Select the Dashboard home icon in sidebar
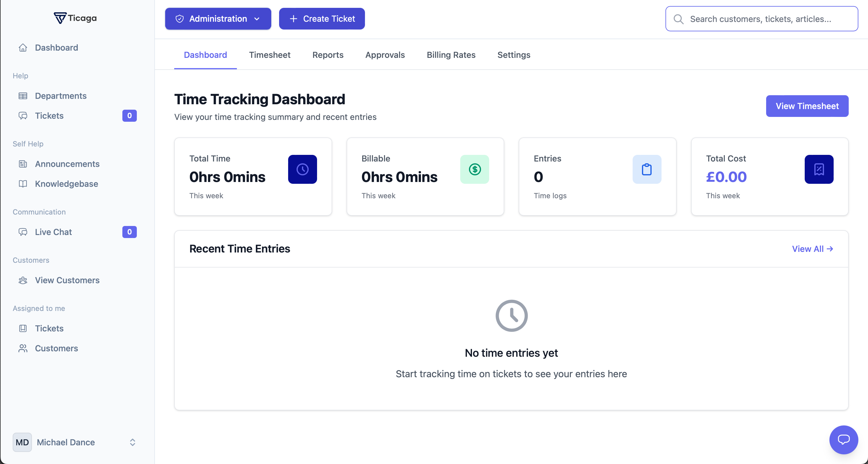Image resolution: width=868 pixels, height=464 pixels. pyautogui.click(x=23, y=48)
